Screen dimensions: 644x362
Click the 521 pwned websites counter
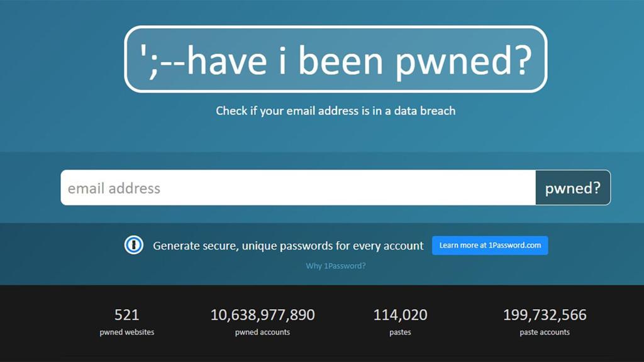[125, 314]
